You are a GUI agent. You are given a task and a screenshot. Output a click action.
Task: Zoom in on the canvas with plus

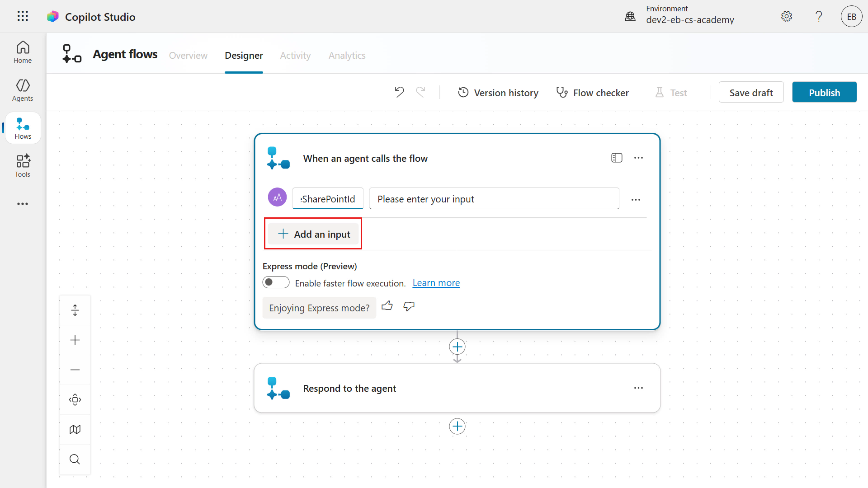tap(75, 340)
